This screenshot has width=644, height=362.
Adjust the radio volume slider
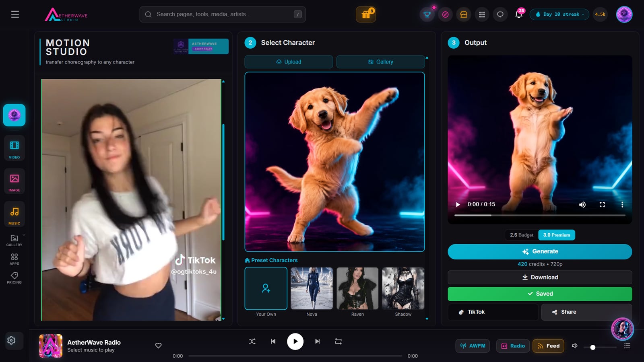(600, 347)
